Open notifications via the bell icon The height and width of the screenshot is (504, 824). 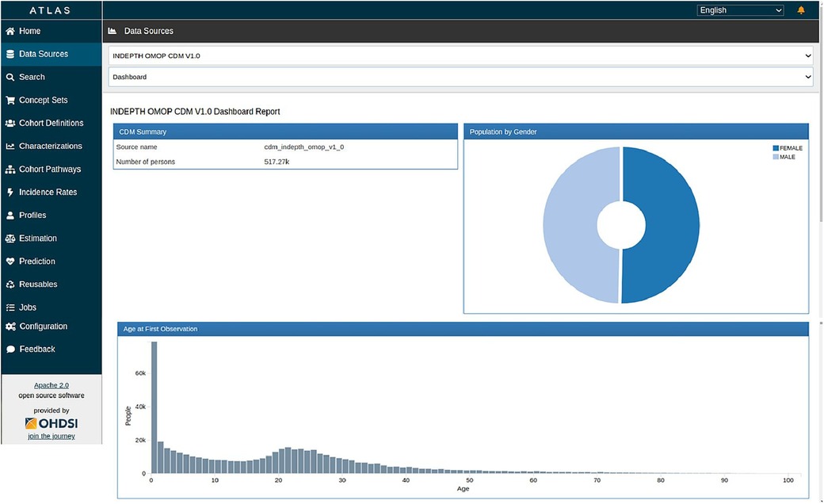(x=801, y=10)
